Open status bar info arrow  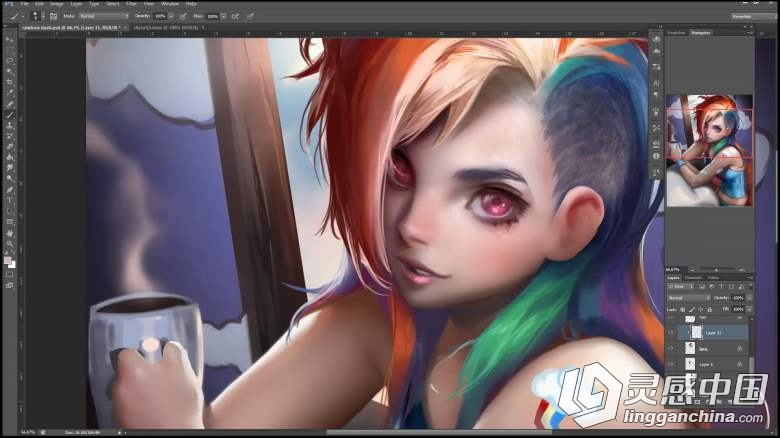click(119, 433)
